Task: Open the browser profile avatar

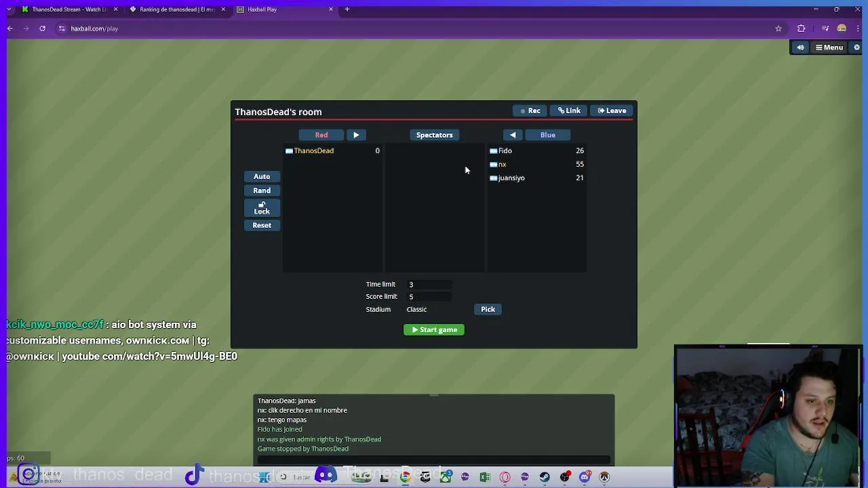Action: 842,28
